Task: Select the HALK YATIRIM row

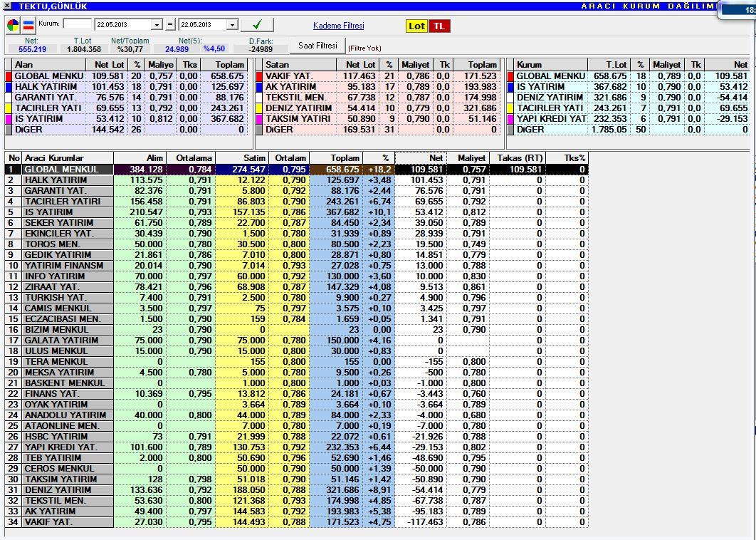Action: (297, 180)
